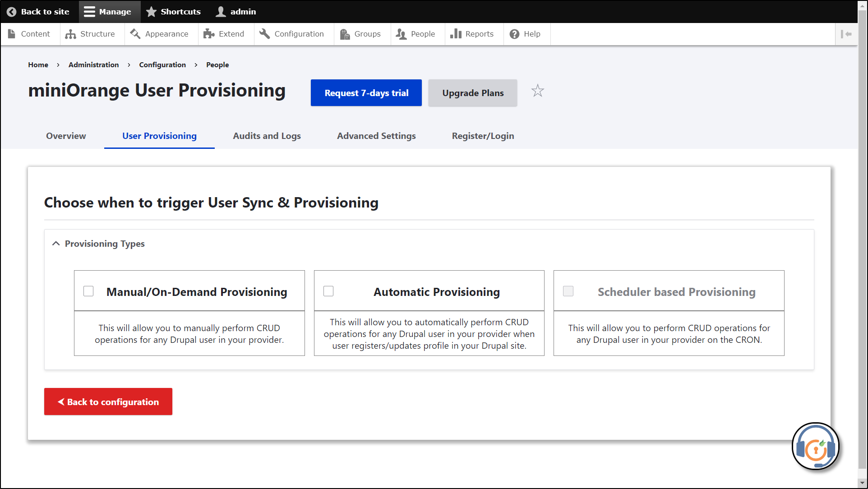Select the User Provisioning tab

pyautogui.click(x=159, y=136)
